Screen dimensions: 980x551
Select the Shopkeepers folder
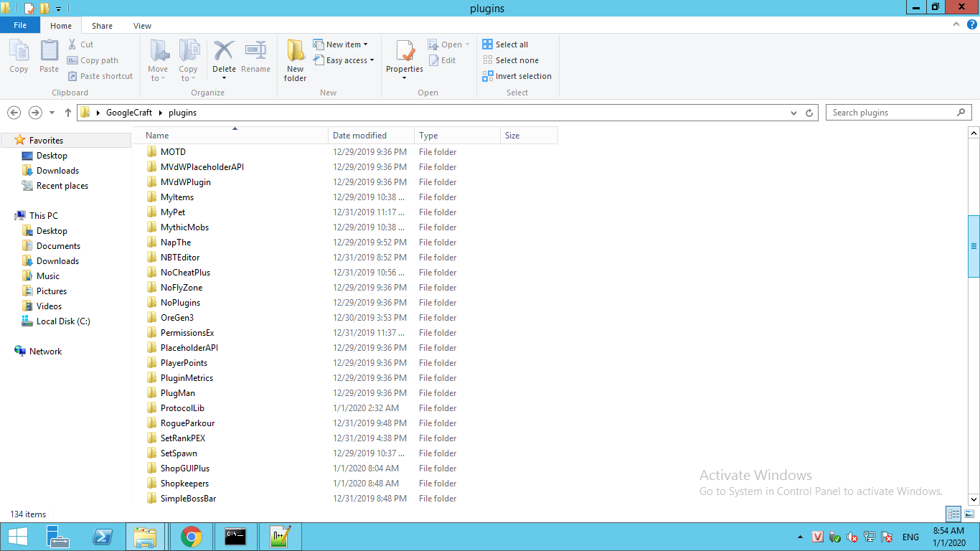pyautogui.click(x=184, y=484)
